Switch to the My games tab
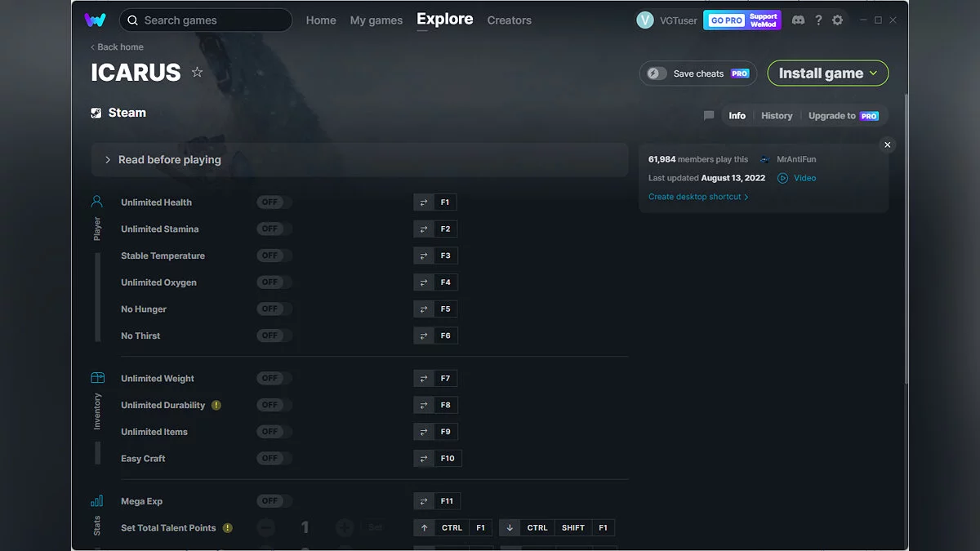980x551 pixels. point(376,20)
